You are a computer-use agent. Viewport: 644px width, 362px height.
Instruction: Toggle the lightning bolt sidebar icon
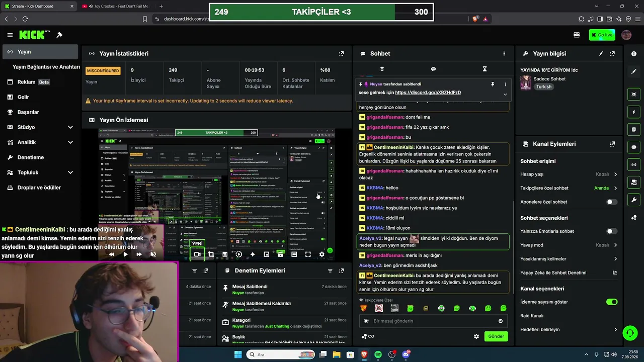634,112
